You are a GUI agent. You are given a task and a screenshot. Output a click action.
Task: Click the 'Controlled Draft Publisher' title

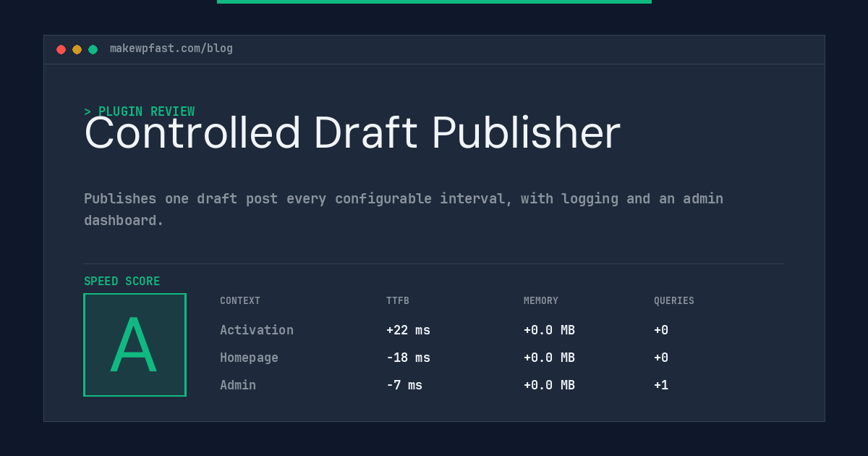tap(352, 133)
